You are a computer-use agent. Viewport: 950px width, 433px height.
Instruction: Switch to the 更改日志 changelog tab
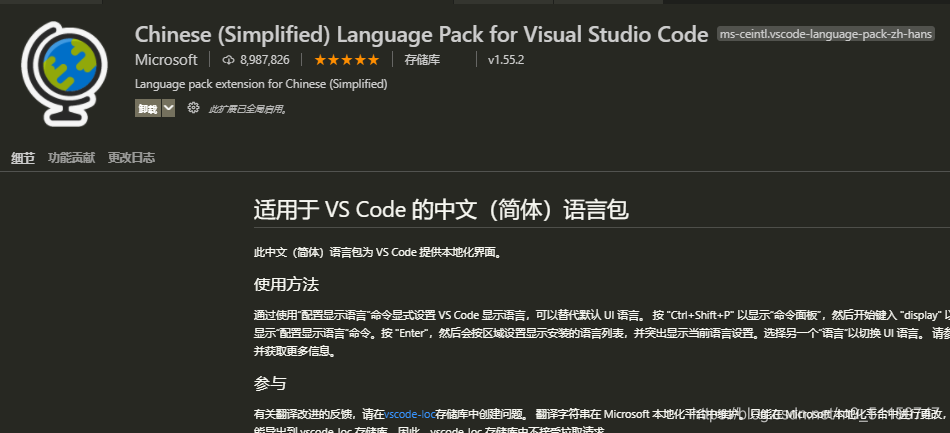click(x=131, y=158)
